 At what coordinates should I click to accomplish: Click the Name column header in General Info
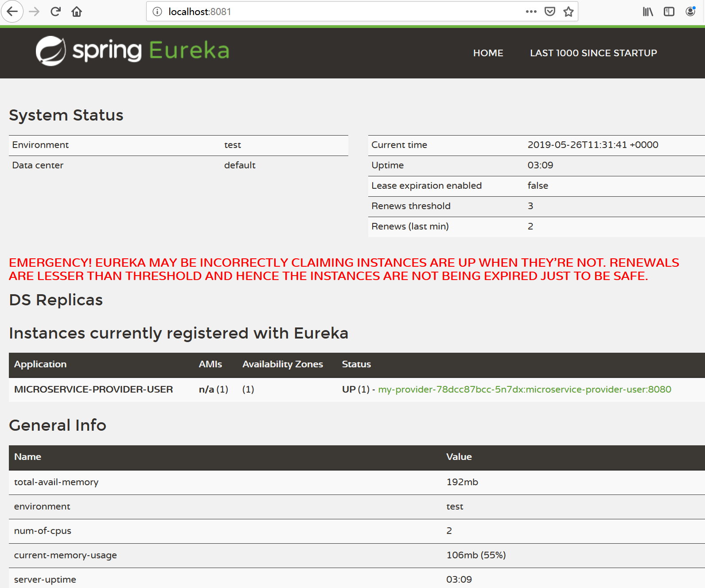27,457
